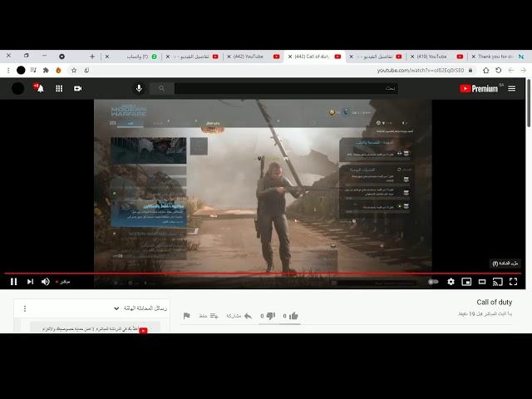
Task: Open YouTube account avatar menu
Action: (17, 89)
